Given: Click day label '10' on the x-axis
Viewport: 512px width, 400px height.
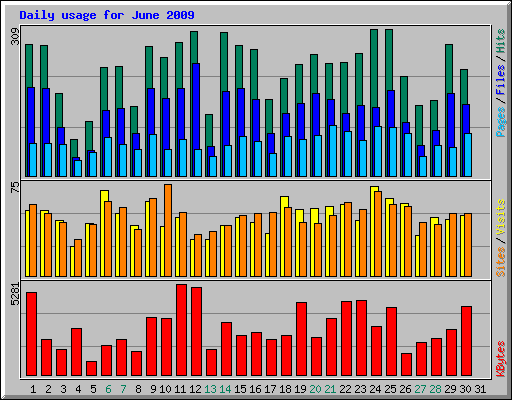Looking at the screenshot, I should click(x=165, y=389).
